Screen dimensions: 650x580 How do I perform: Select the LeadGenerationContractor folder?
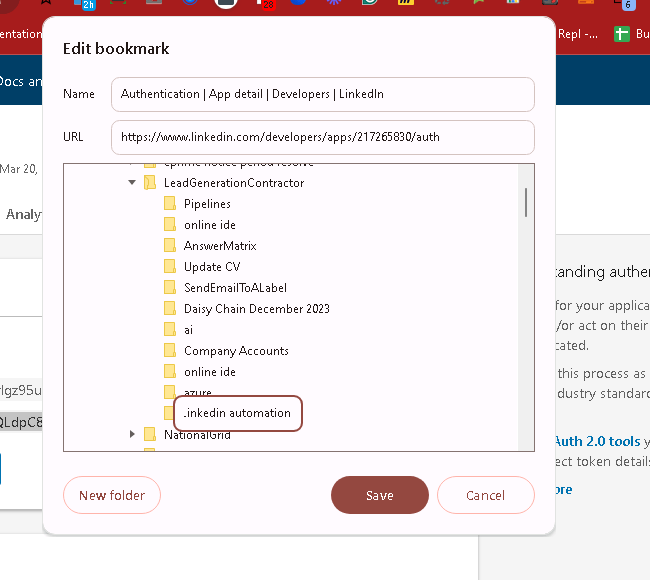point(233,183)
